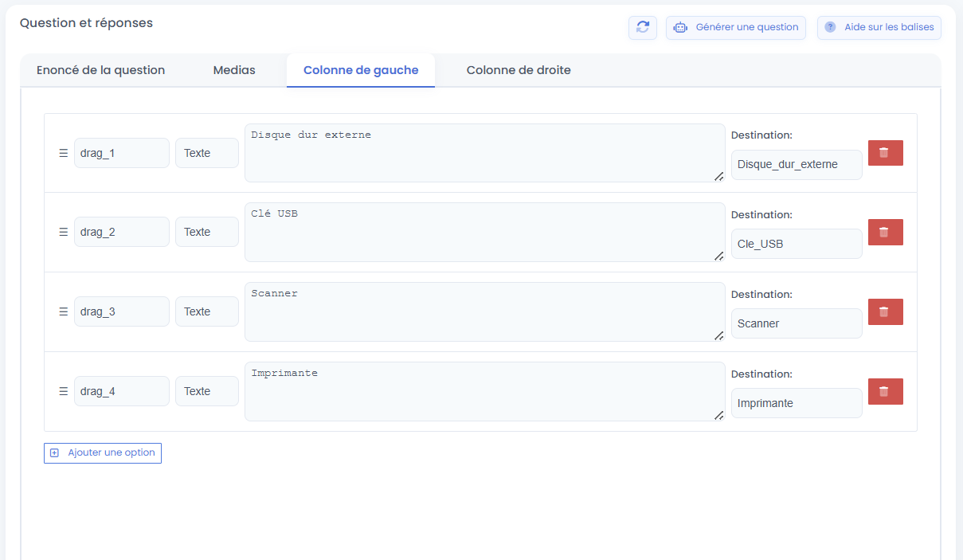Click the Ajouter une option label

click(112, 452)
